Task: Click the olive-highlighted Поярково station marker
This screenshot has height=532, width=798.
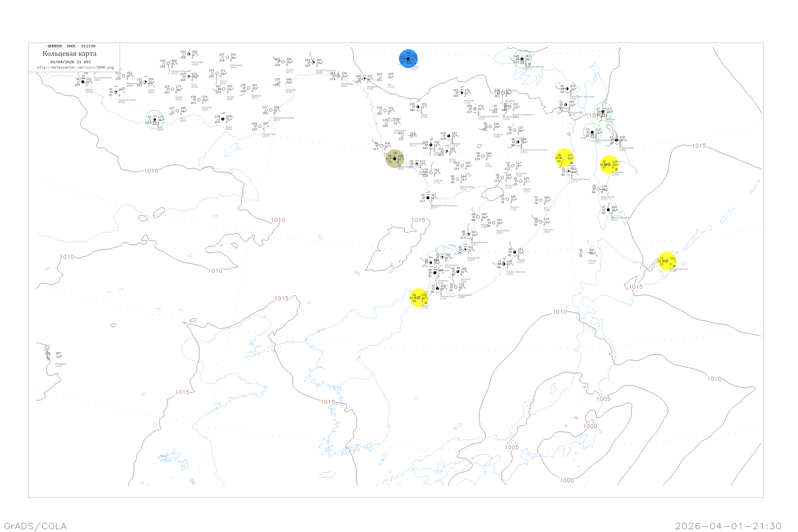Action: (x=394, y=159)
